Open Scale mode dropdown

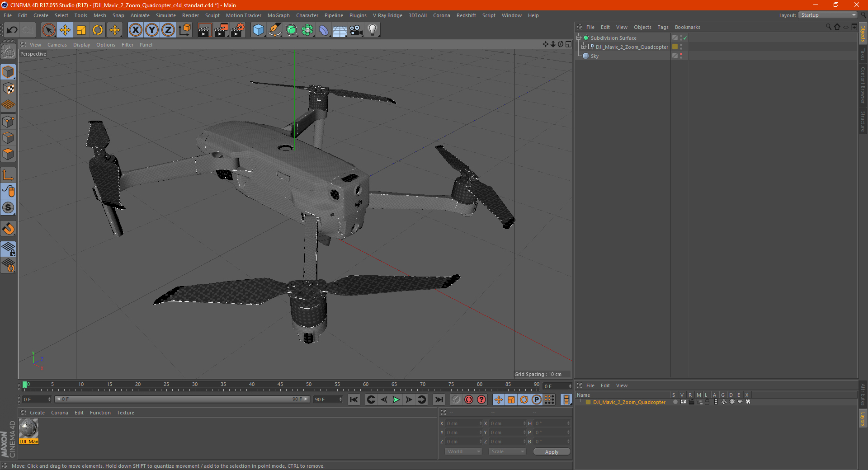(507, 451)
